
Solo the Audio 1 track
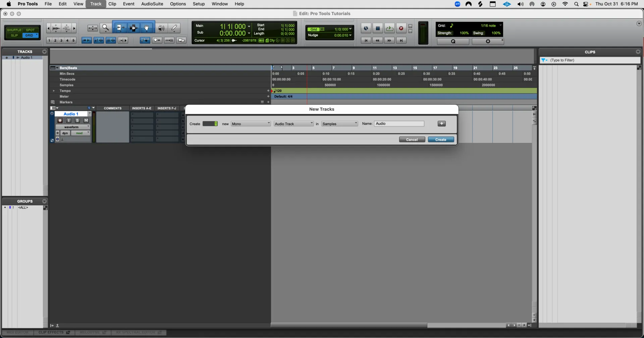pos(77,120)
